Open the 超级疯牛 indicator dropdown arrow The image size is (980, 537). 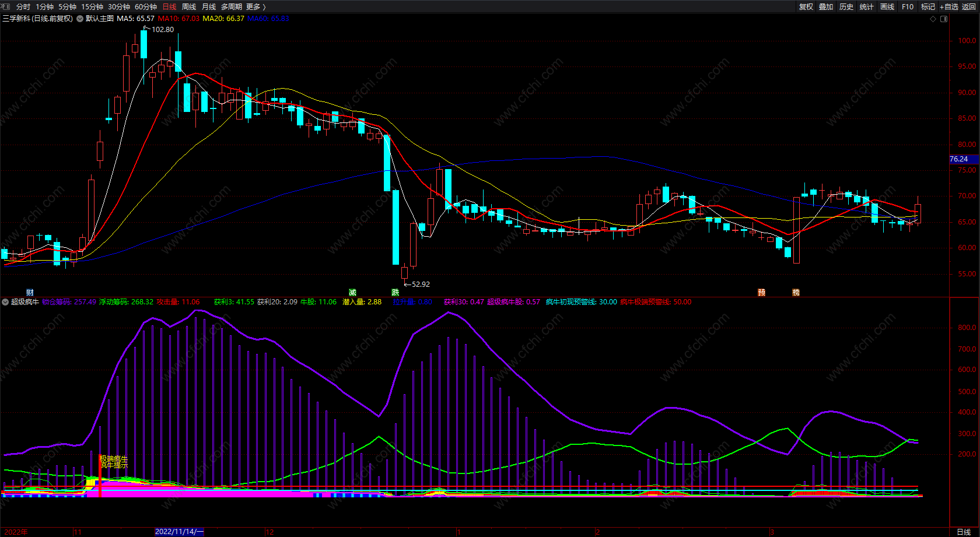[5, 302]
